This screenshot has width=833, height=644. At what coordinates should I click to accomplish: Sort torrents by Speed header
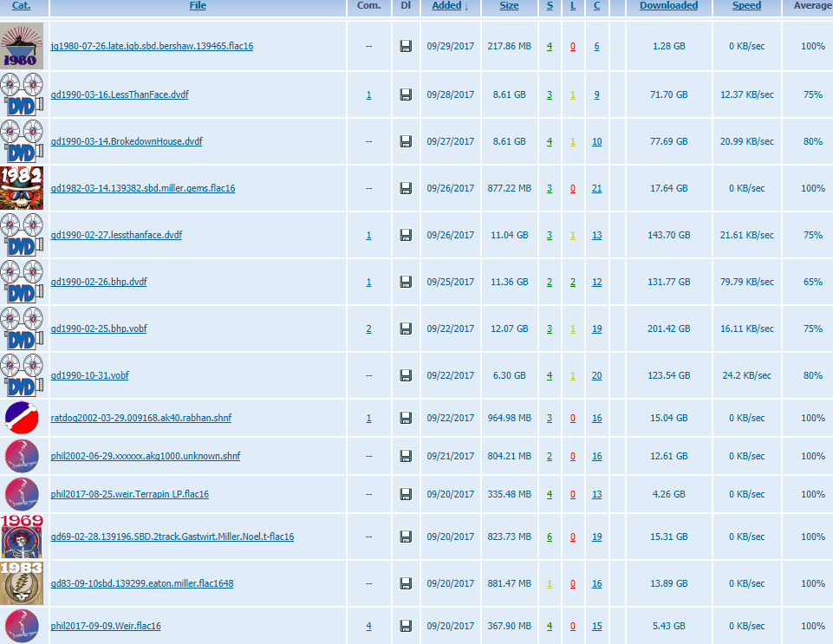coord(747,5)
